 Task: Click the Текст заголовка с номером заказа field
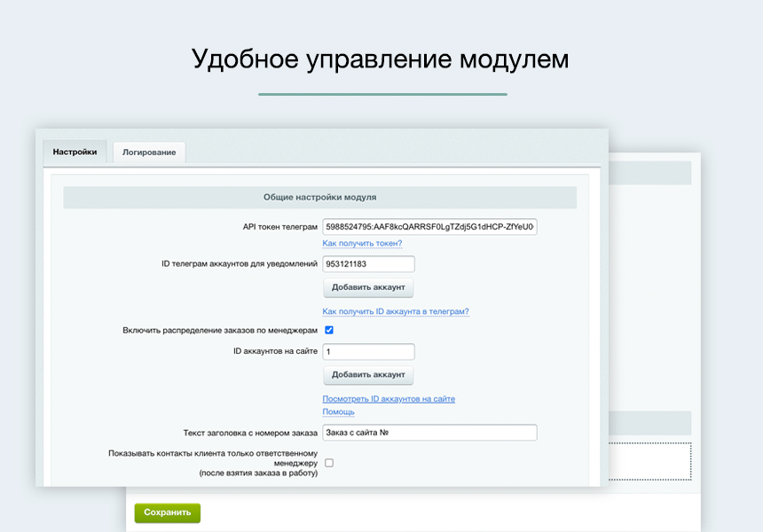(x=429, y=432)
